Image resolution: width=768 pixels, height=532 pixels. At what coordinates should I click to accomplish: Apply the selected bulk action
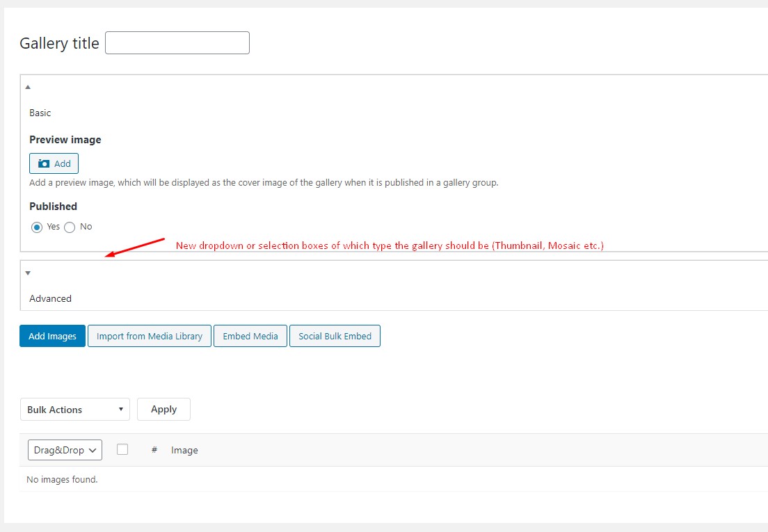tap(163, 409)
